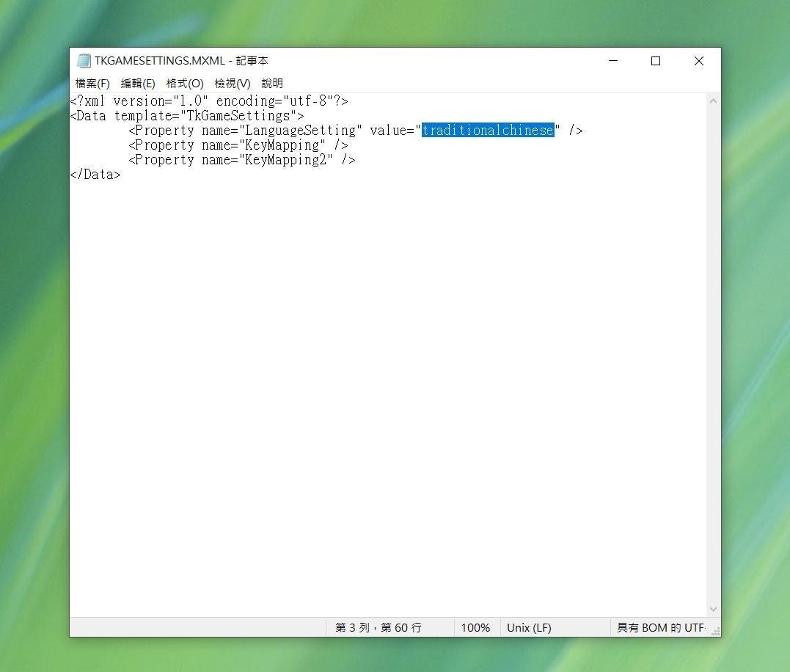
Task: Open the 說明 menu
Action: click(x=272, y=83)
